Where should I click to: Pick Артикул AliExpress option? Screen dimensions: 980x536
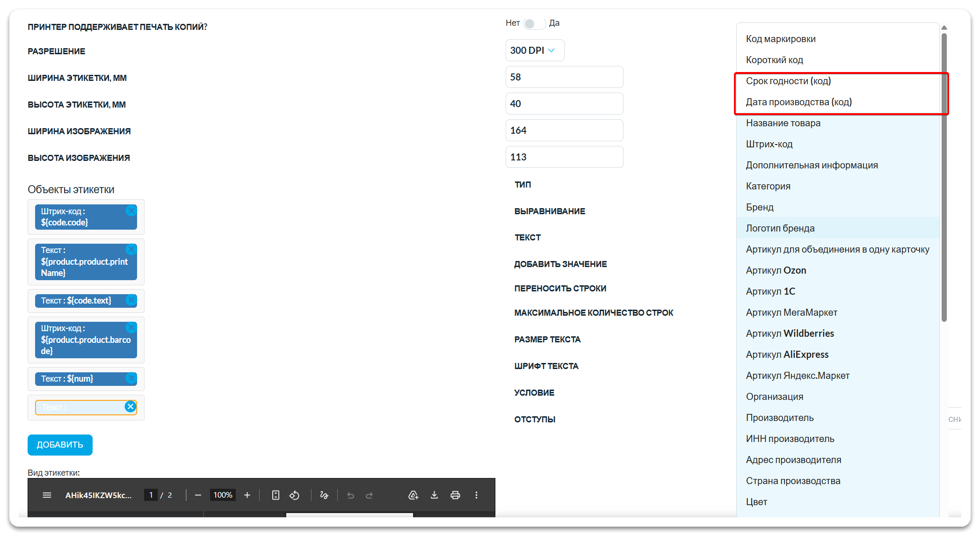click(838, 355)
